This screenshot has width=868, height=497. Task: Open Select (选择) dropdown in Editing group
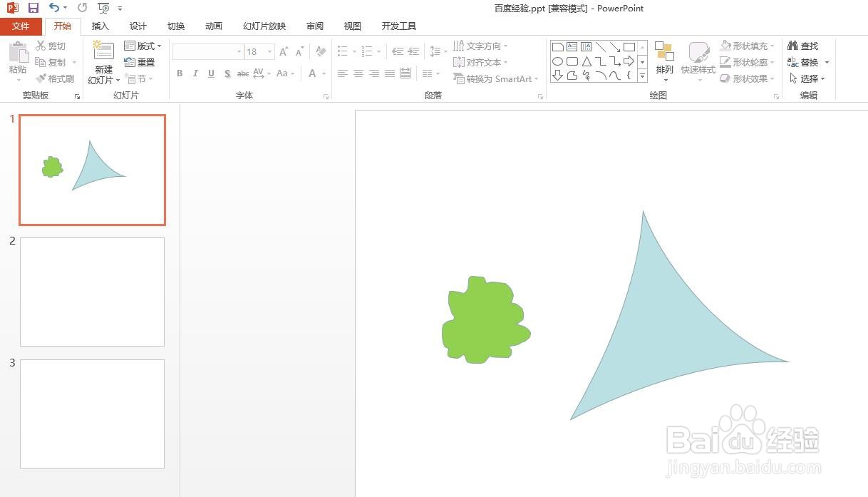point(806,78)
